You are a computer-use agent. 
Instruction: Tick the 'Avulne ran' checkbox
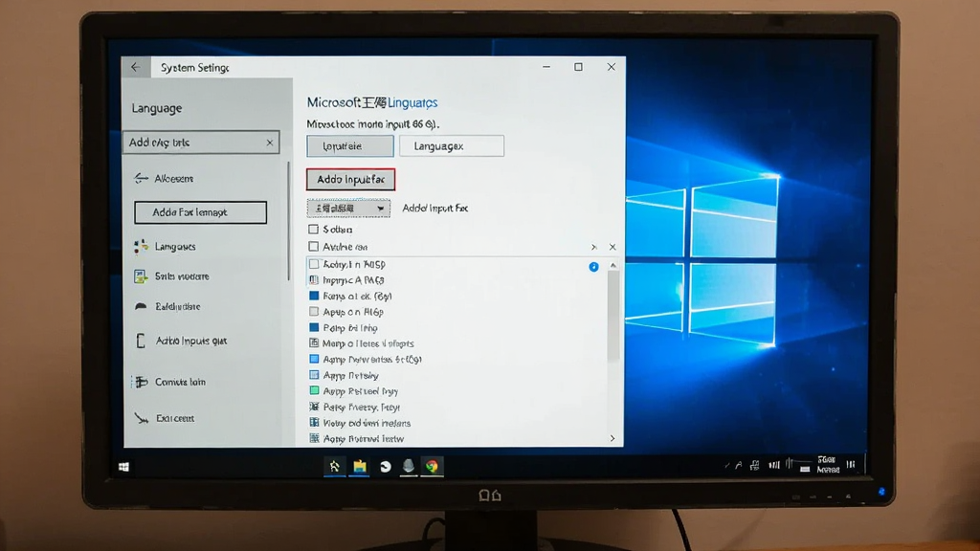(313, 247)
